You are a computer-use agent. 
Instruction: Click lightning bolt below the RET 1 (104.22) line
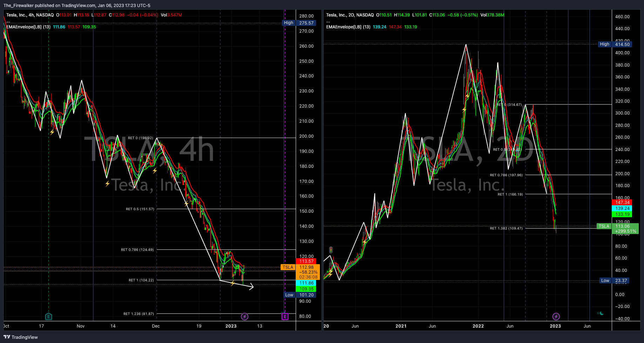point(233,283)
